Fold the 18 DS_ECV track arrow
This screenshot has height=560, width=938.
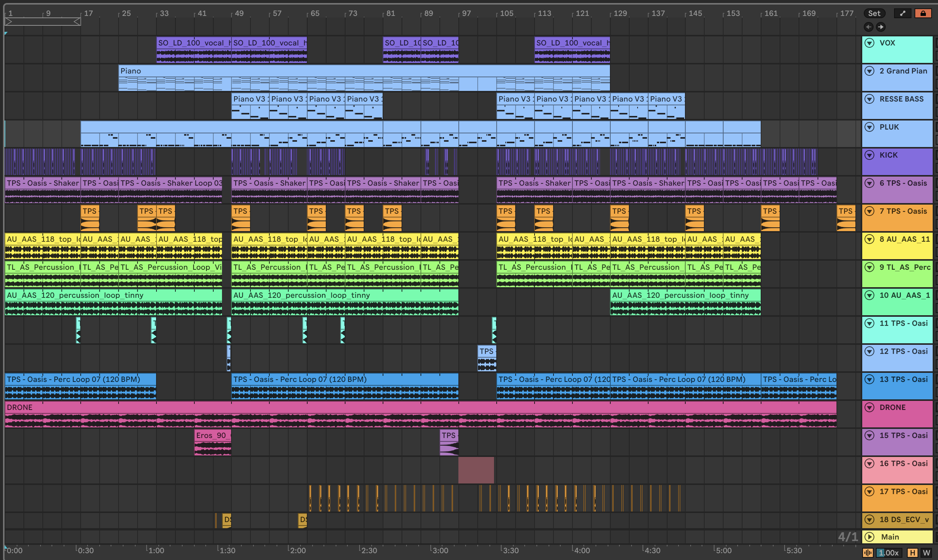(x=869, y=519)
